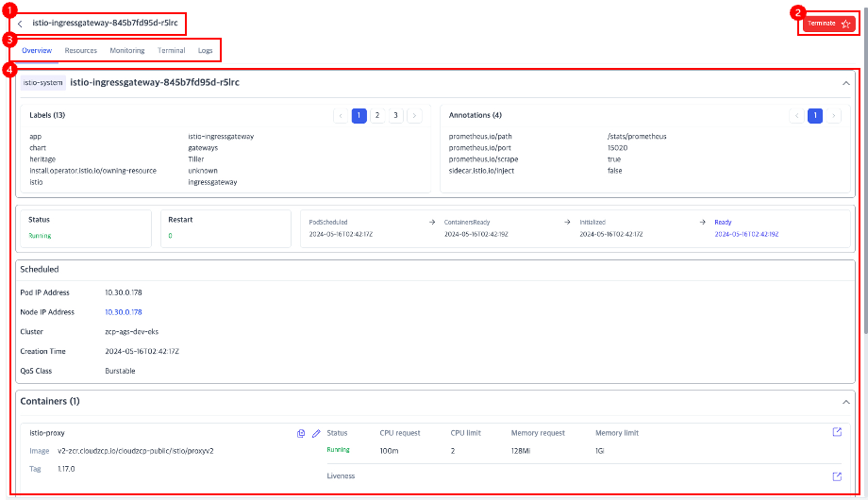The width and height of the screenshot is (868, 500).
Task: Click the Scheduled section heading
Action: 40,269
